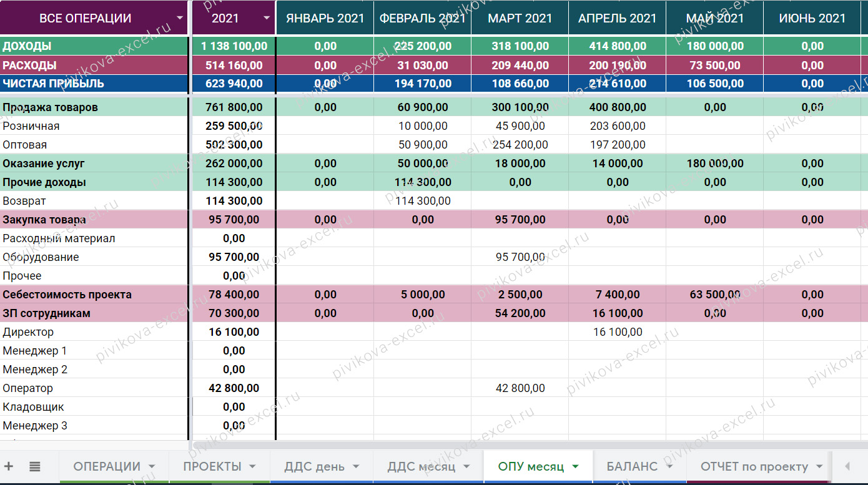Image resolution: width=868 pixels, height=485 pixels.
Task: Select the ФЕВРАЛЬ 2021 header cell
Action: [x=423, y=18]
